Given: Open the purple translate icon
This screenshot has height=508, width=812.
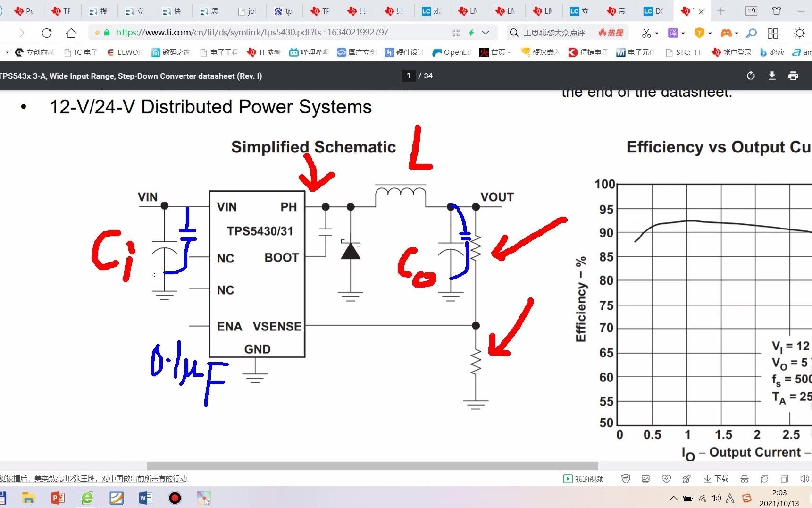Looking at the screenshot, I should [673, 33].
